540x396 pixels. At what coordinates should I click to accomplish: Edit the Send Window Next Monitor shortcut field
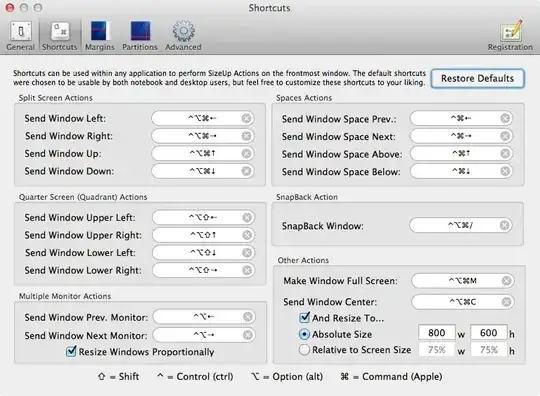coord(204,335)
